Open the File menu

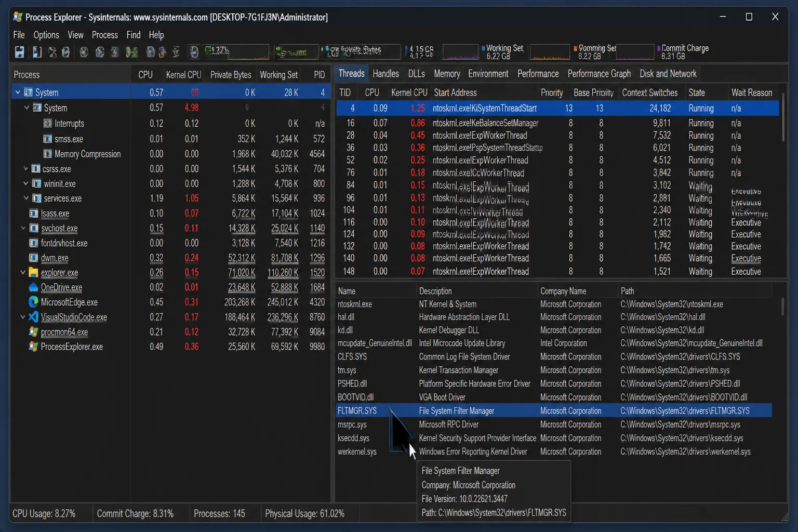point(19,35)
